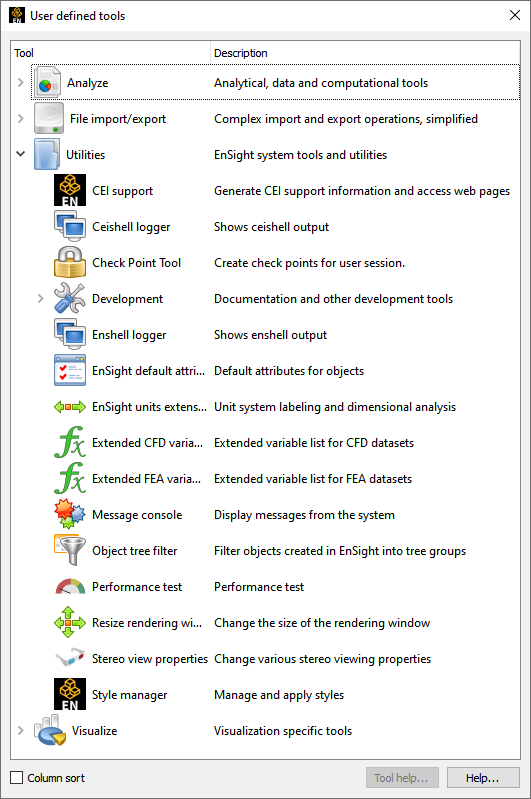Select the 'Stereo view properties' name

(150, 658)
